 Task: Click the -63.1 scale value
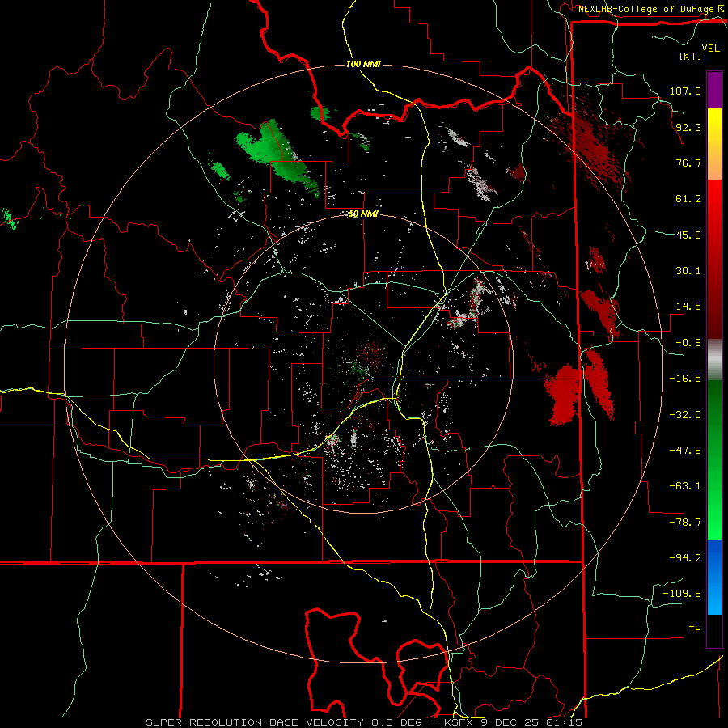685,486
